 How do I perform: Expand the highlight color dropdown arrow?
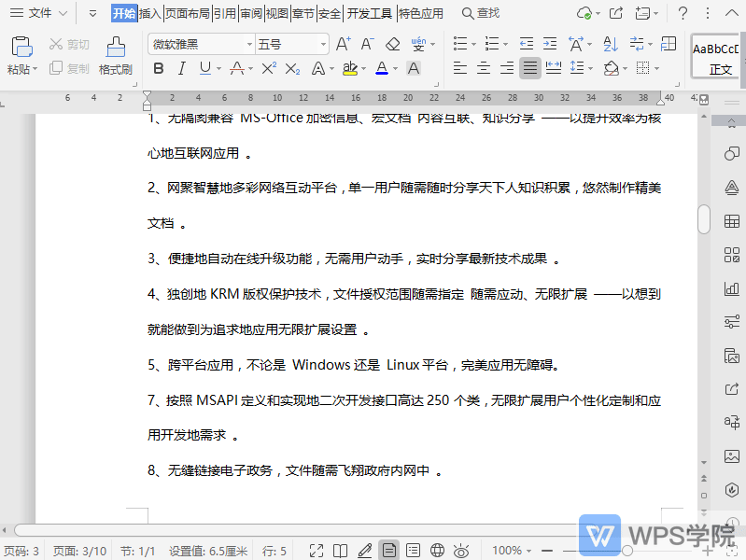(x=364, y=69)
